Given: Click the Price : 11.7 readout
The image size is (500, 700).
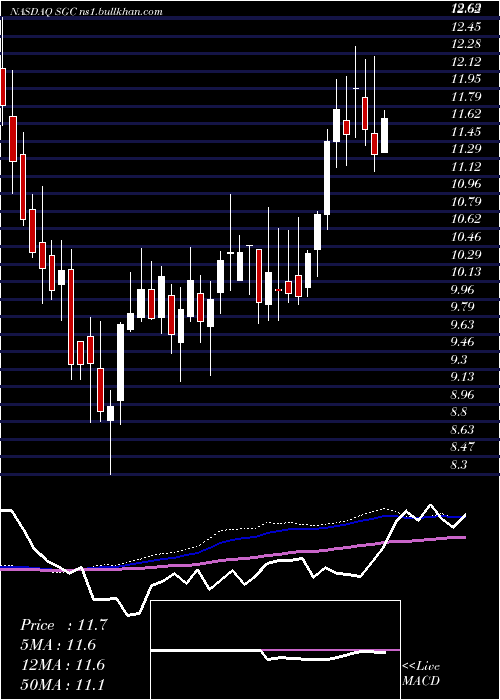Looking at the screenshot, I should [64, 625].
